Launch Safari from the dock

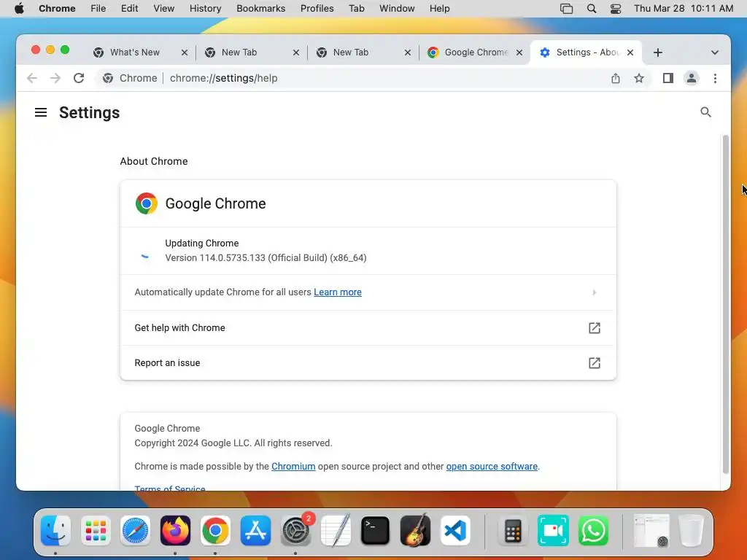coord(135,530)
